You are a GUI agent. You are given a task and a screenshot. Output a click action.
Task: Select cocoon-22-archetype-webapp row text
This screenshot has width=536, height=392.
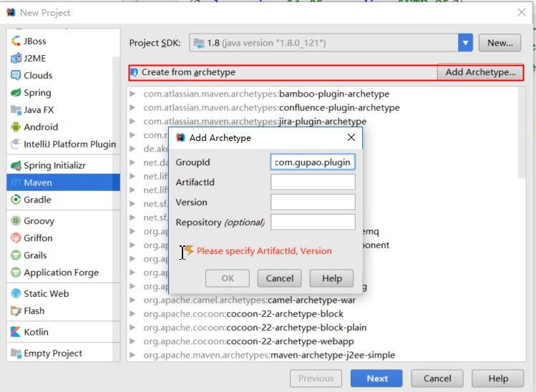pyautogui.click(x=248, y=341)
